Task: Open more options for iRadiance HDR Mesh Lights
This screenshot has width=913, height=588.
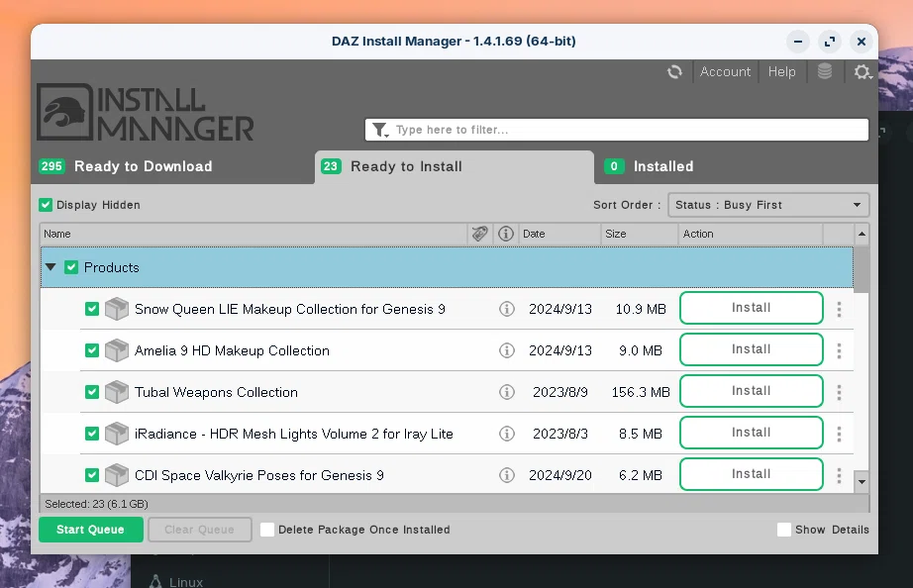Action: point(839,434)
